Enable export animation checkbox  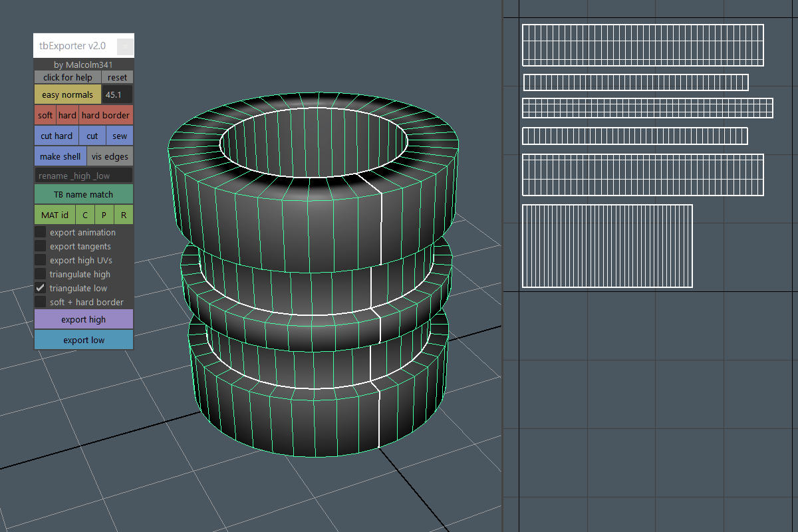(x=41, y=232)
